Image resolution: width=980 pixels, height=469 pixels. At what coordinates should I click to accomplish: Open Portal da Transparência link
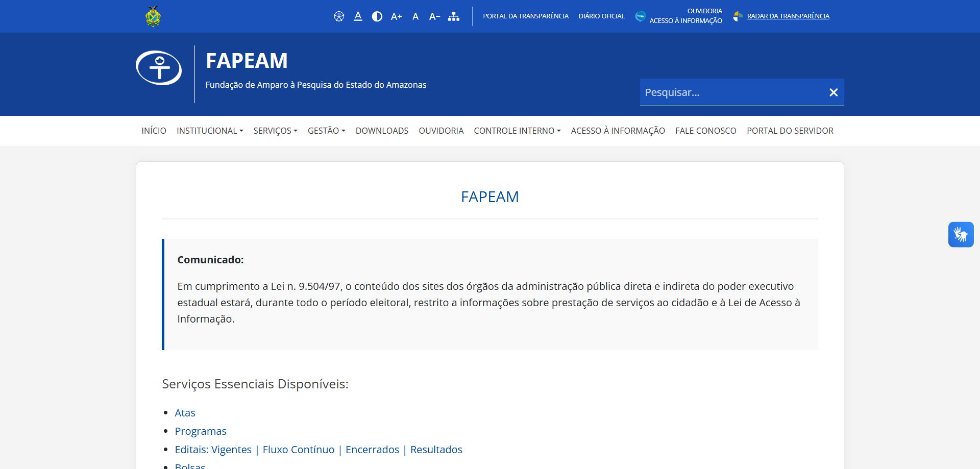526,16
